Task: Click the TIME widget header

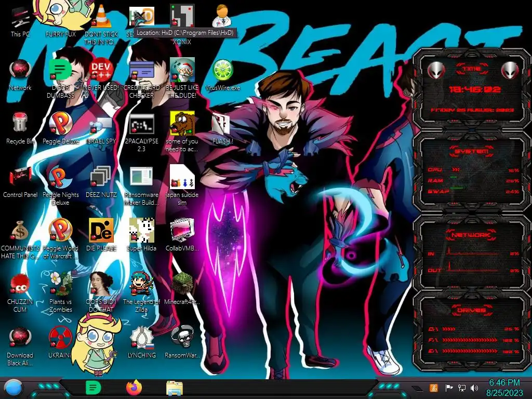Action: click(x=472, y=69)
